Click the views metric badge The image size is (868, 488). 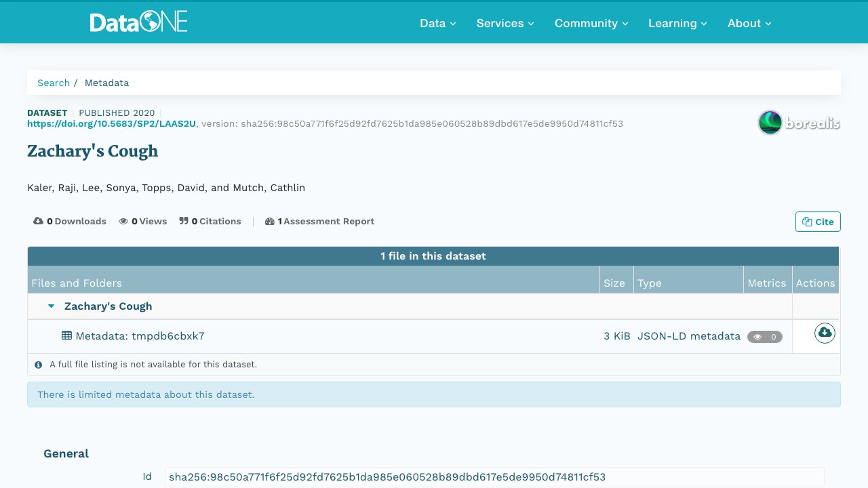[765, 337]
